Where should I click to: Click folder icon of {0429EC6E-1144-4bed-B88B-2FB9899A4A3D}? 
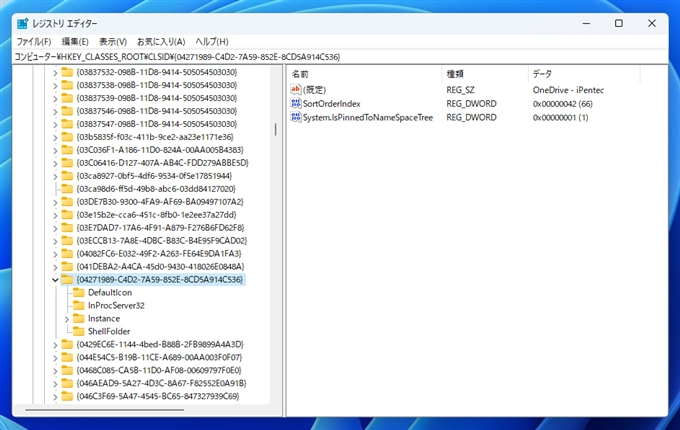click(67, 345)
